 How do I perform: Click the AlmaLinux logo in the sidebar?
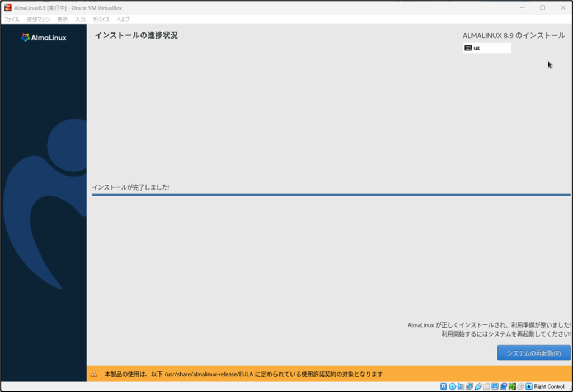point(44,37)
